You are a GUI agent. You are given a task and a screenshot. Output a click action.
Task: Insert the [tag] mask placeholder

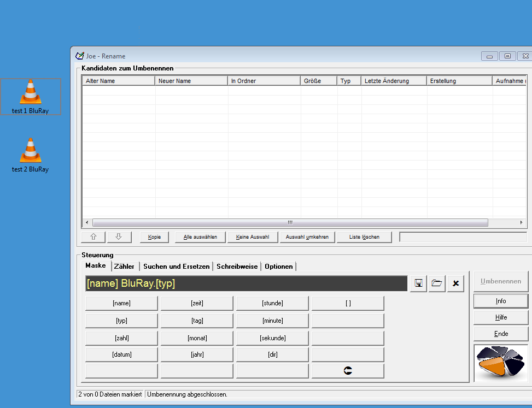(197, 321)
